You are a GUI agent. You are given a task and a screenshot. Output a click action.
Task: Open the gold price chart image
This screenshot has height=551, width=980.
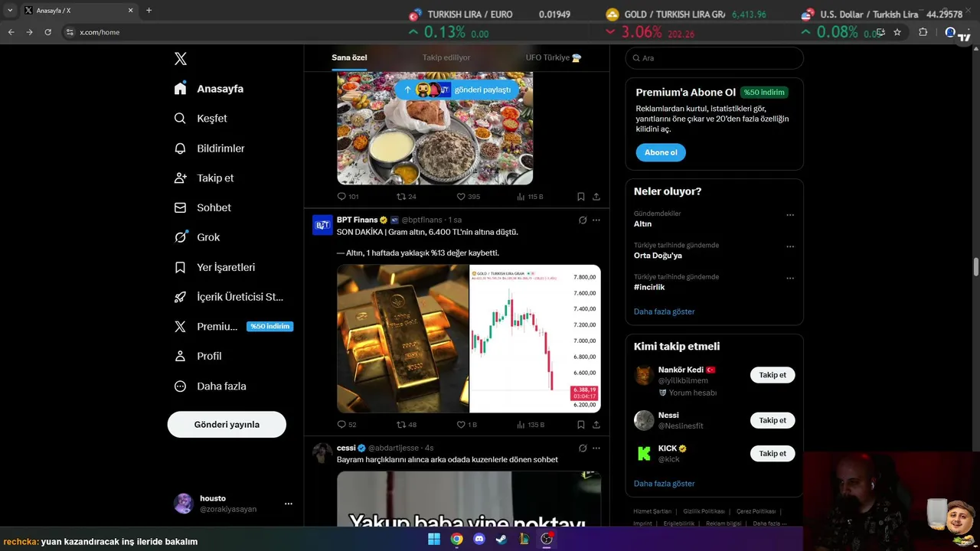[x=535, y=338]
